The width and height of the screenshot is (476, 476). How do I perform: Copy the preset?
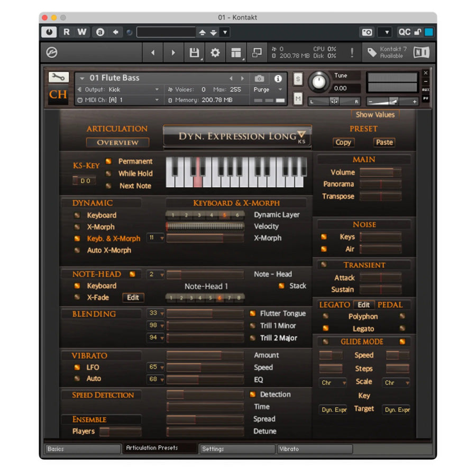(x=343, y=142)
